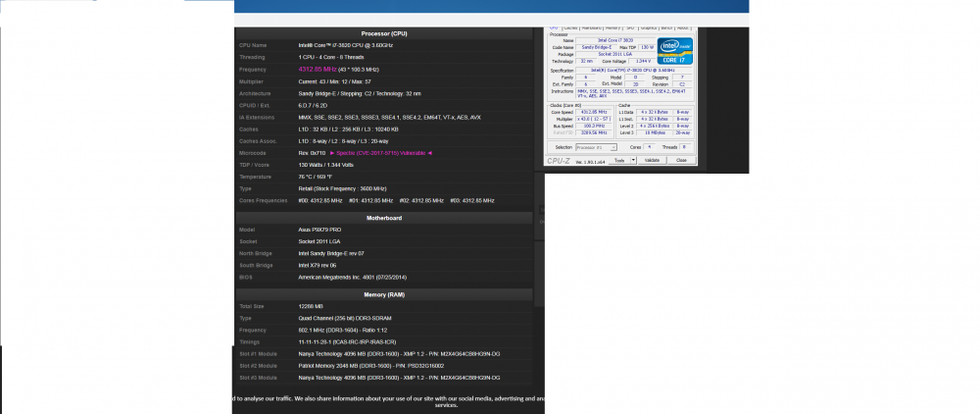Click the TDP / Vcore value 130 Watts / 1.344 Volts

[325, 165]
